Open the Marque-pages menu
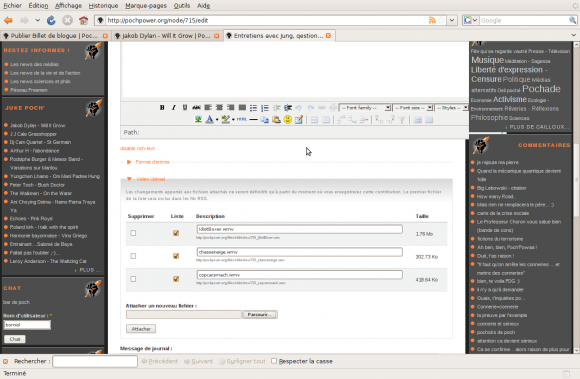The image size is (580, 379). pos(146,6)
